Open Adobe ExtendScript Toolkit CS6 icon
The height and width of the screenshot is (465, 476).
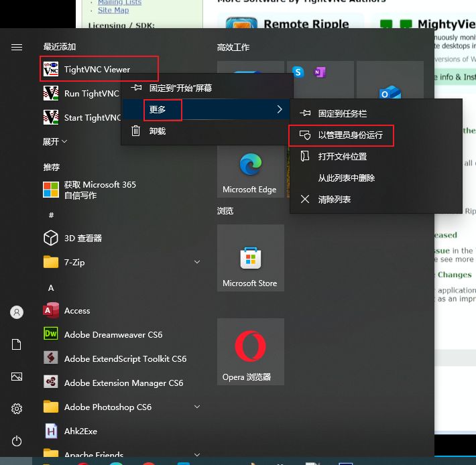tap(51, 358)
